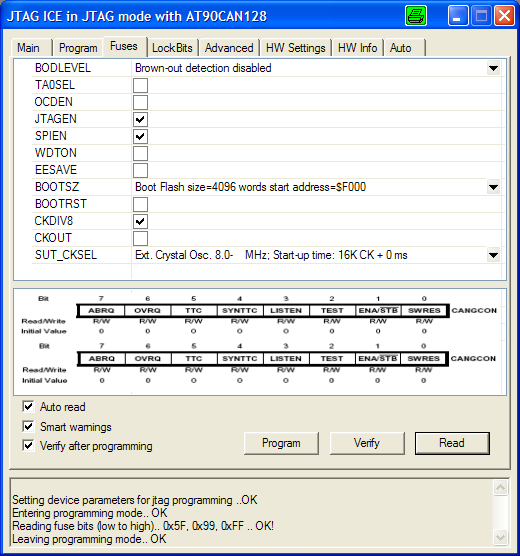Image resolution: width=520 pixels, height=556 pixels.
Task: Click log line 'Entering programming mode.. OK'
Action: pyautogui.click(x=90, y=513)
